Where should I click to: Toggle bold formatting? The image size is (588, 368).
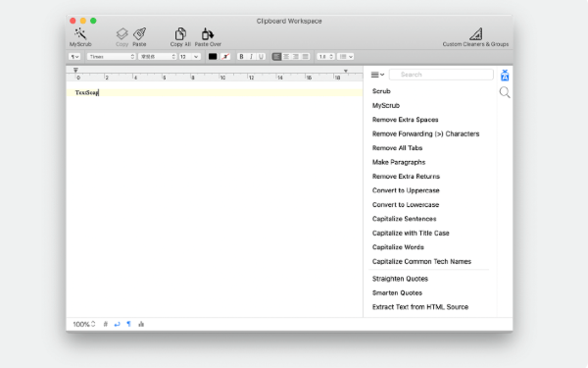[x=241, y=56]
